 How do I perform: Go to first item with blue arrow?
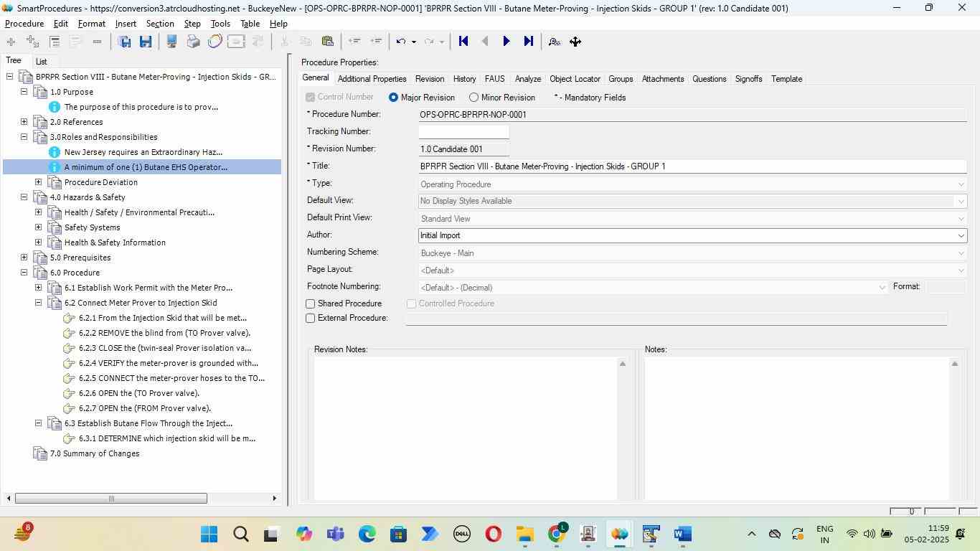pos(463,42)
